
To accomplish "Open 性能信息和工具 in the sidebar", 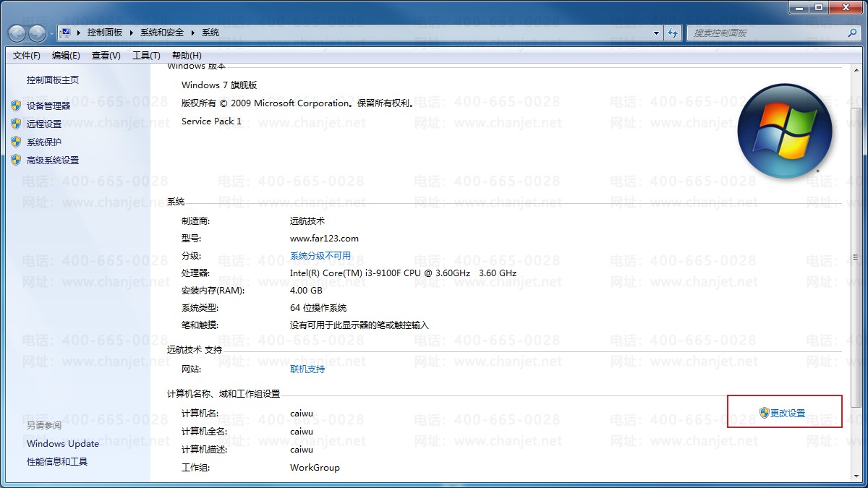I will point(57,462).
